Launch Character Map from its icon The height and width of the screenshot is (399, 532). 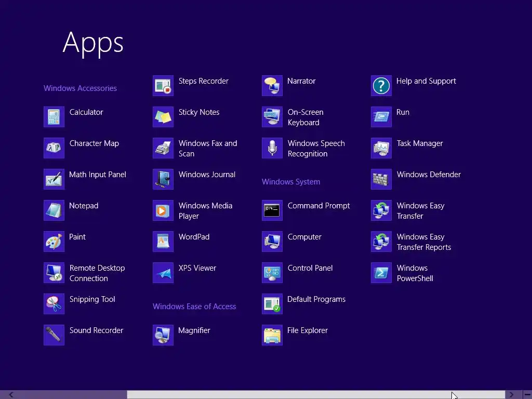pyautogui.click(x=54, y=148)
